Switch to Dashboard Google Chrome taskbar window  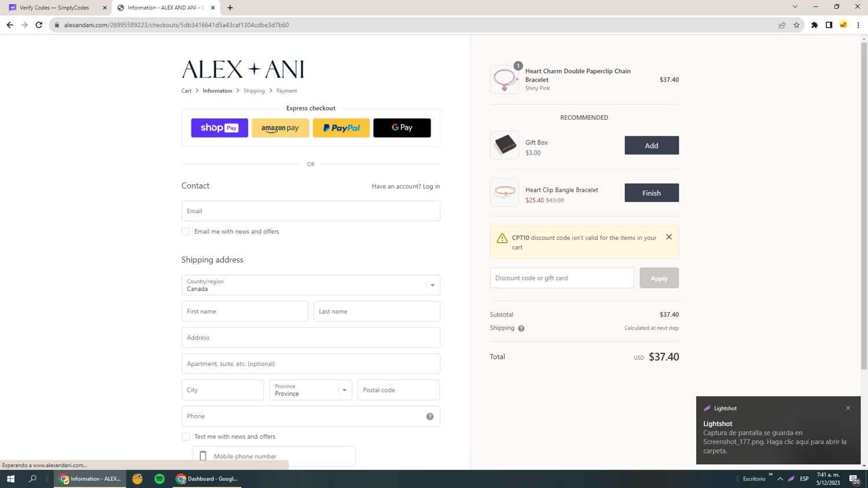coord(207,479)
